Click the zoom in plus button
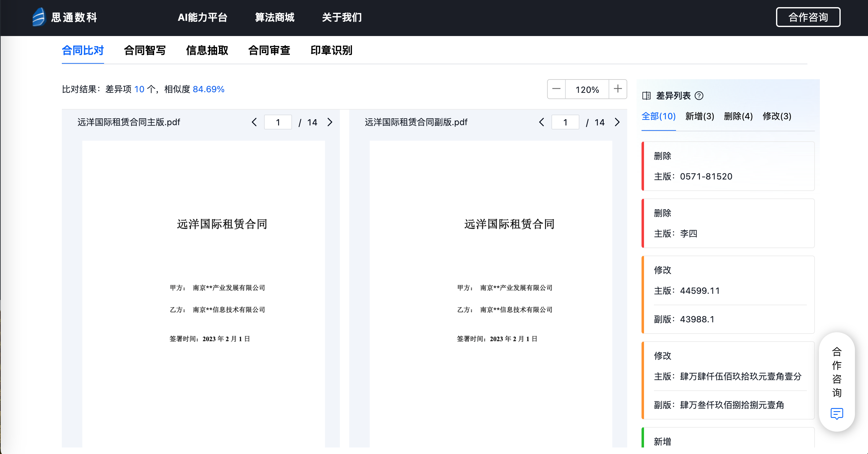868x454 pixels. pyautogui.click(x=618, y=89)
